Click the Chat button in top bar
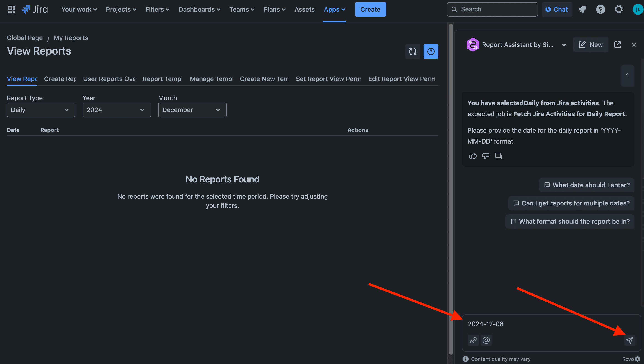644x364 pixels. coord(557,9)
